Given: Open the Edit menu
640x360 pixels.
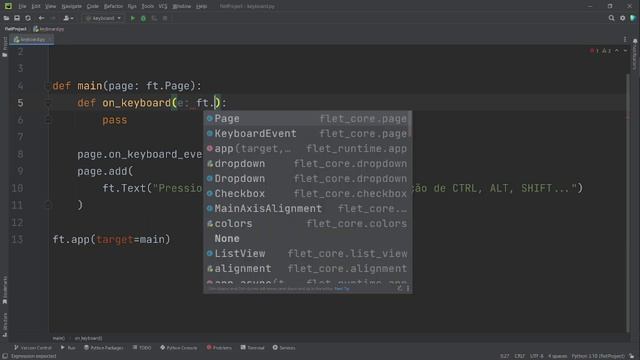Looking at the screenshot, I should [36, 6].
